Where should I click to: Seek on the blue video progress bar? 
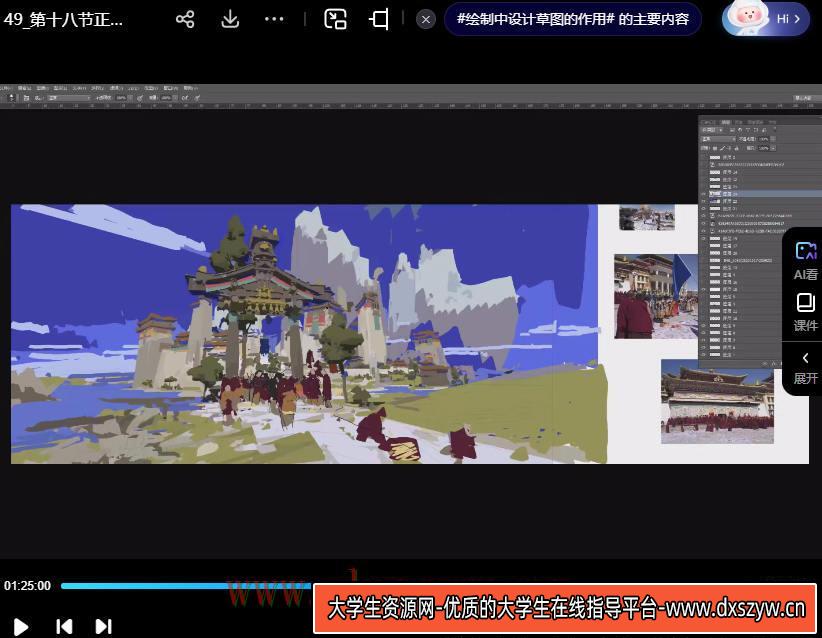[x=186, y=586]
